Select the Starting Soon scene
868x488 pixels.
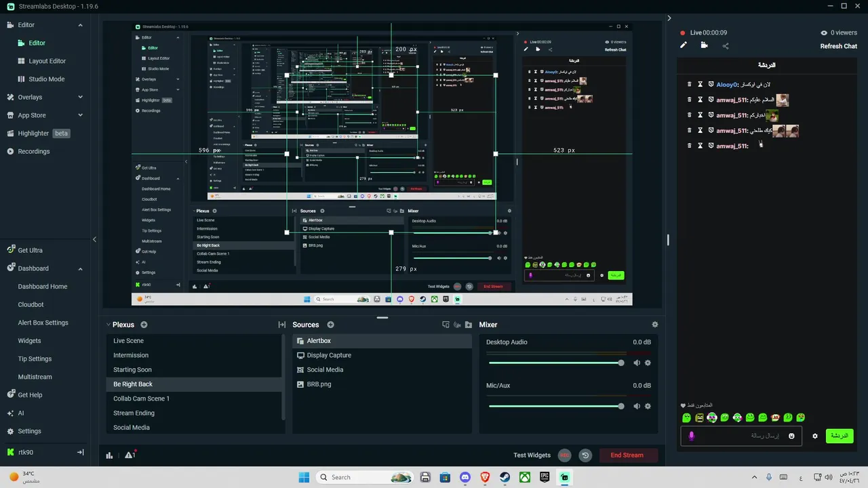(x=194, y=370)
